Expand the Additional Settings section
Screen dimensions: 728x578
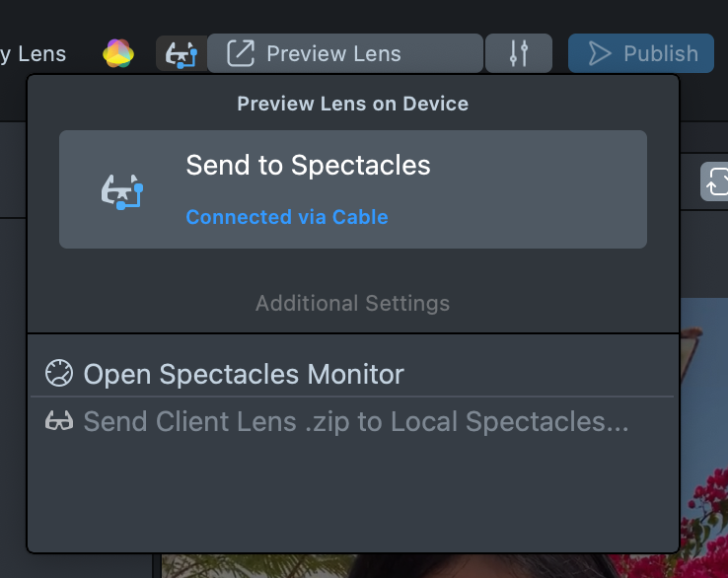coord(352,303)
